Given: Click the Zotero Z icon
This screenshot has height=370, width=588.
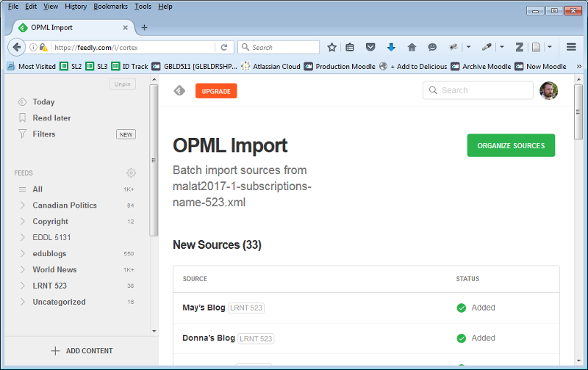Looking at the screenshot, I should click(520, 47).
